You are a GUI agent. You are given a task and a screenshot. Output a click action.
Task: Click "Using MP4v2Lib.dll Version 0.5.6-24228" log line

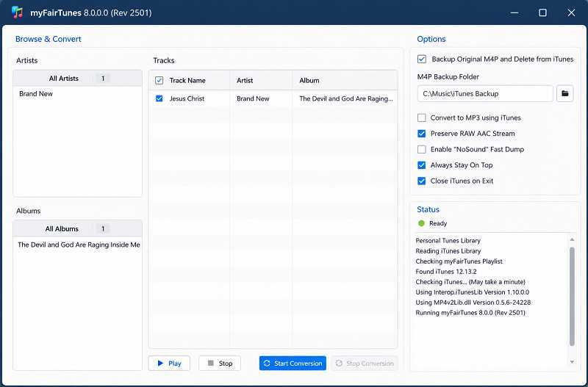point(473,303)
